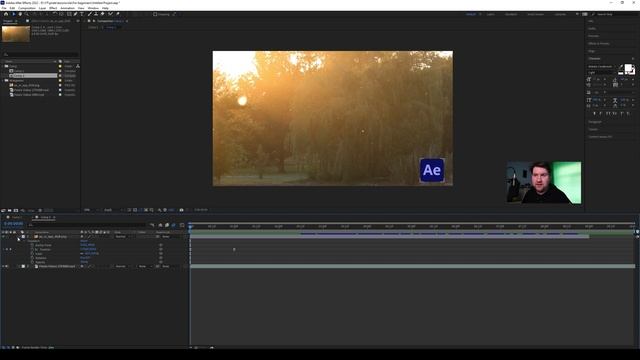This screenshot has width=640, height=360.
Task: Click Graph Editor icon in timeline
Action: pyautogui.click(x=182, y=225)
